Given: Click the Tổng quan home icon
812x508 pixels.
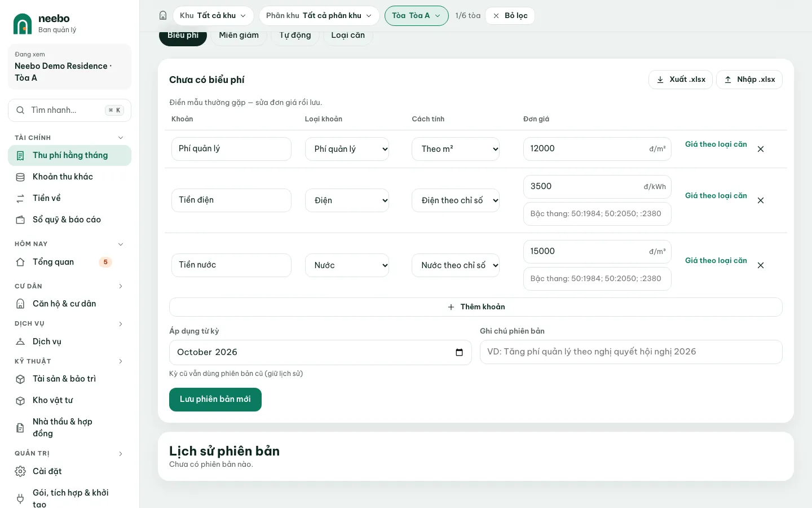Looking at the screenshot, I should pyautogui.click(x=20, y=262).
